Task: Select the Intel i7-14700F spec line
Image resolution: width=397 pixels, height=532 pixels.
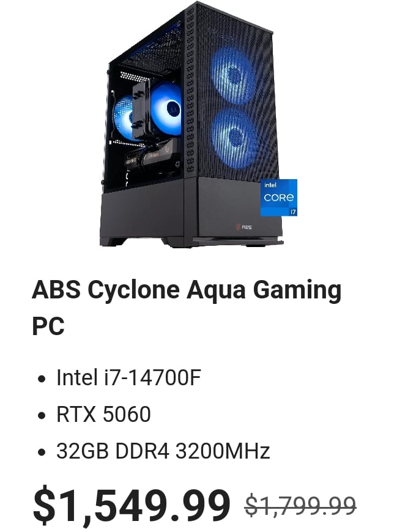Action: coord(129,377)
